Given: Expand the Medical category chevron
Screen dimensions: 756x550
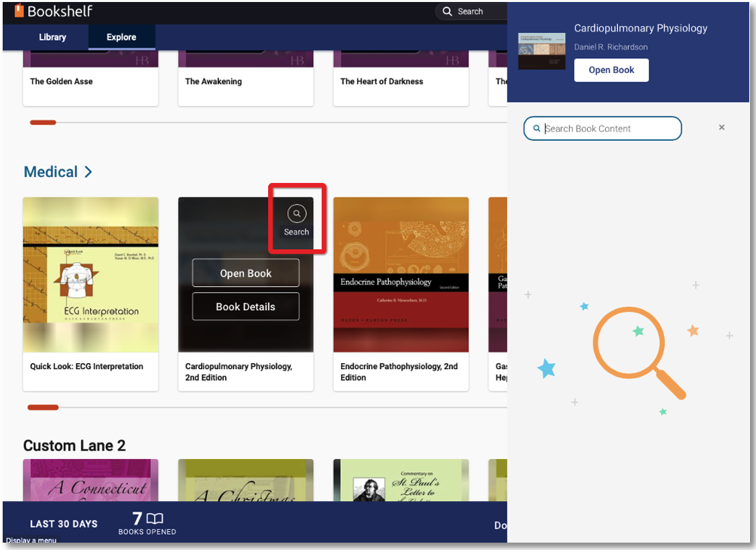Looking at the screenshot, I should (88, 171).
